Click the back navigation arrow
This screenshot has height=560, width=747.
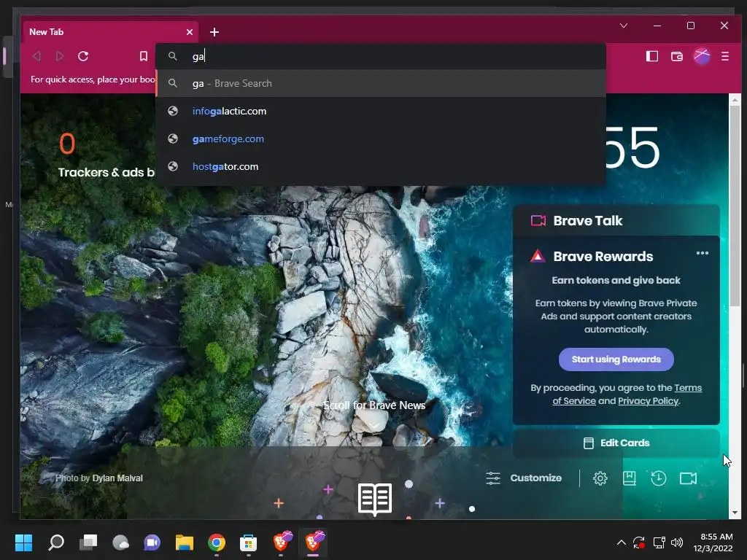click(x=36, y=56)
